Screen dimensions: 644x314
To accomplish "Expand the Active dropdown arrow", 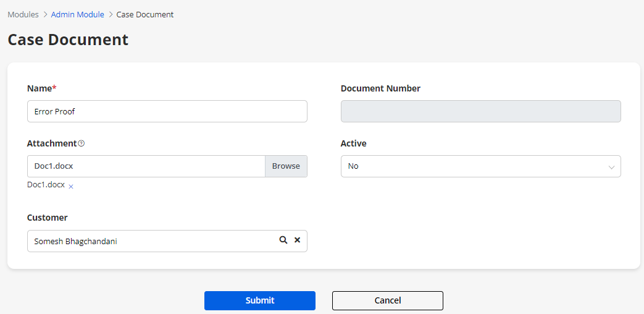I will tap(611, 167).
